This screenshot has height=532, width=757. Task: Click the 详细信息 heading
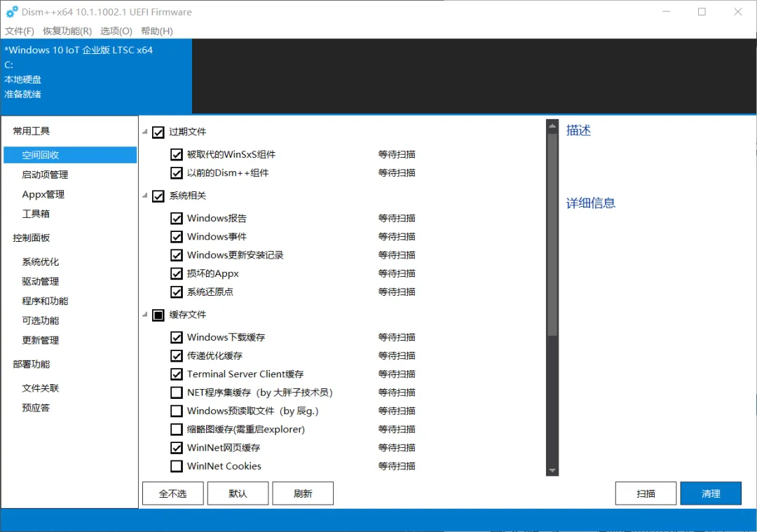[x=591, y=203]
